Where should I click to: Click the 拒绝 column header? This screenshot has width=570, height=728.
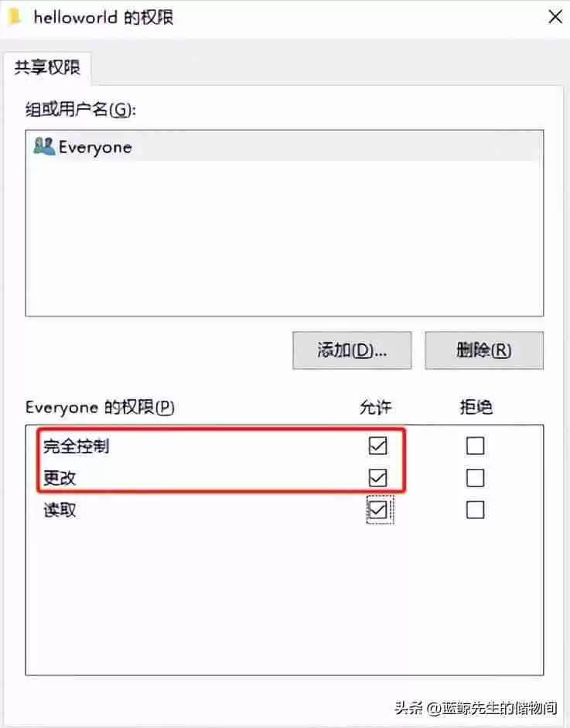click(x=474, y=407)
